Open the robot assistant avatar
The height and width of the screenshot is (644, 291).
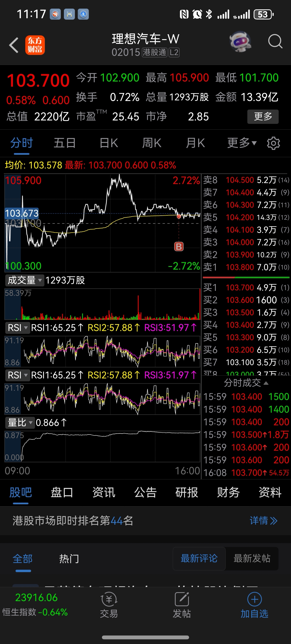240,41
